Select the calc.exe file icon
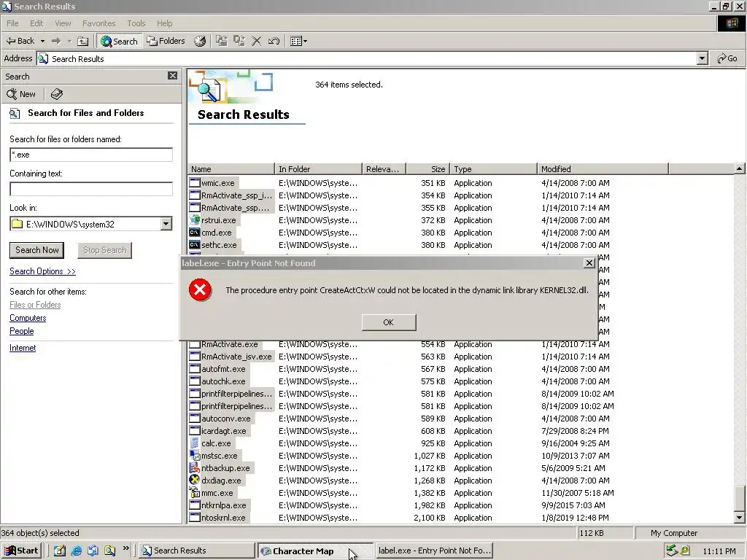This screenshot has width=747, height=560. click(x=194, y=443)
